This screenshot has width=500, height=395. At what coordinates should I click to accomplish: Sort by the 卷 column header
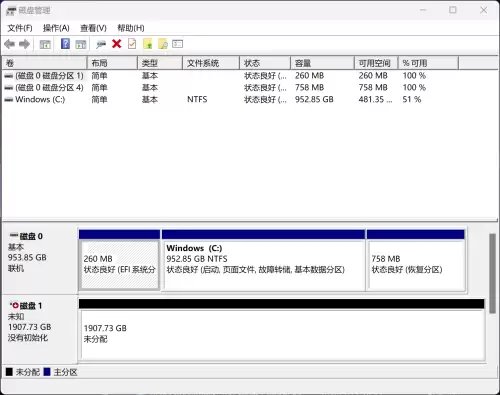(x=45, y=63)
